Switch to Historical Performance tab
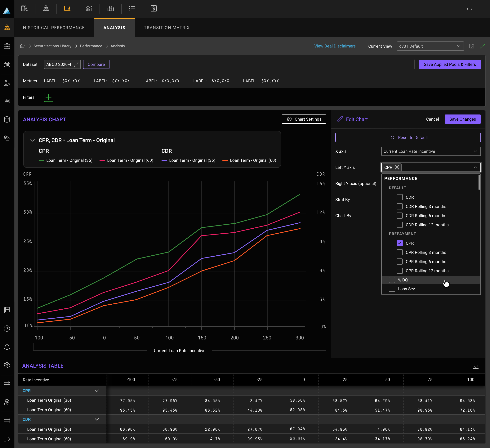Viewport: 490px width, 448px height. 54,28
